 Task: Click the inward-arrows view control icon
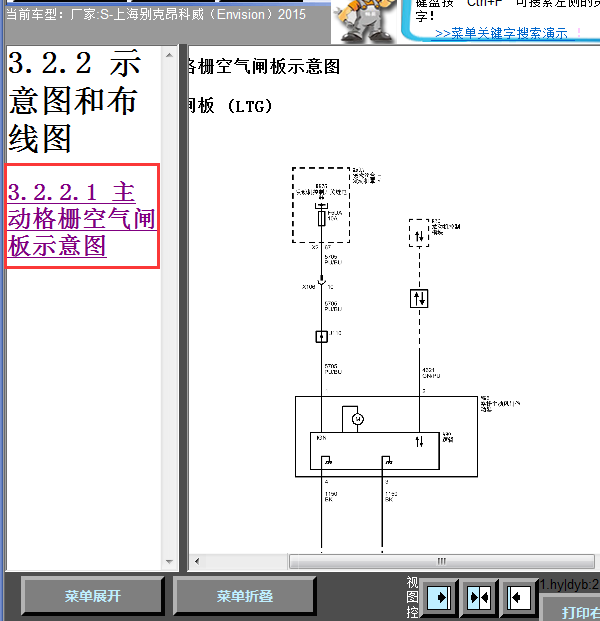pos(478,597)
